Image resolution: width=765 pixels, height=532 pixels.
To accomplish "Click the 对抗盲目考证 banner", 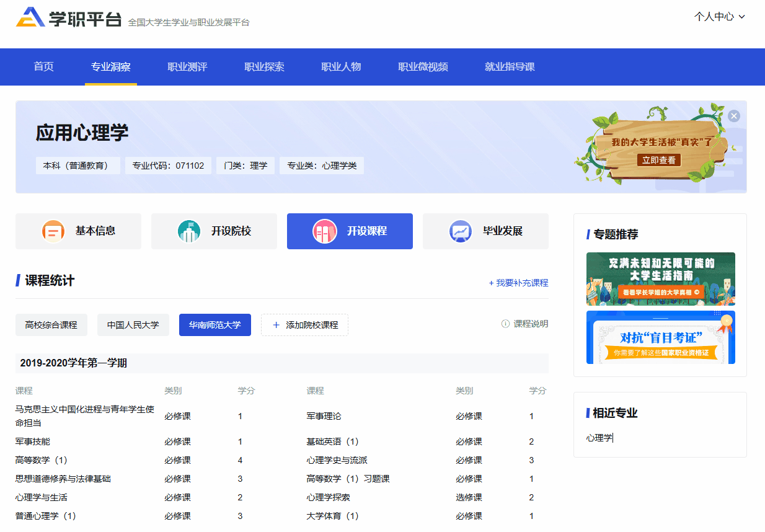I will (x=660, y=337).
